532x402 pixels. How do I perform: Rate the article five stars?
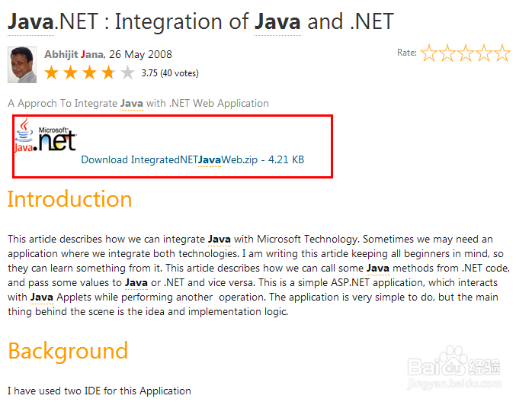click(502, 53)
